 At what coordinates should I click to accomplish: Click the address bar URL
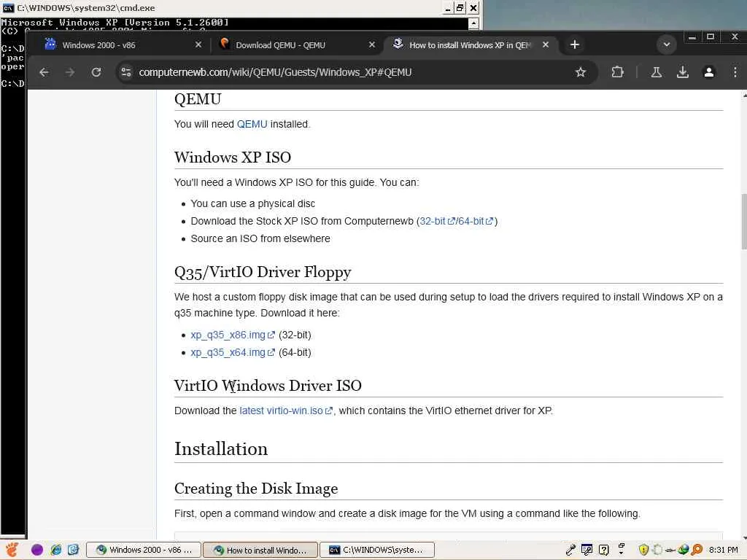tap(275, 72)
